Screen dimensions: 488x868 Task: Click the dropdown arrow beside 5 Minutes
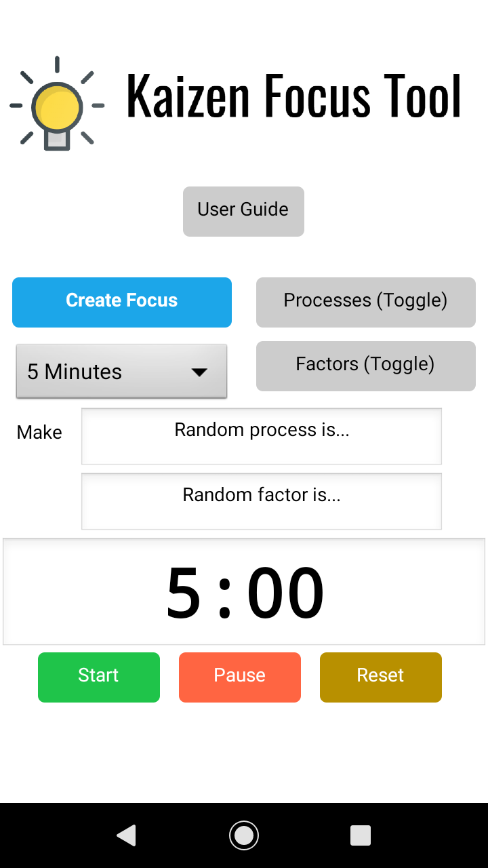[199, 372]
